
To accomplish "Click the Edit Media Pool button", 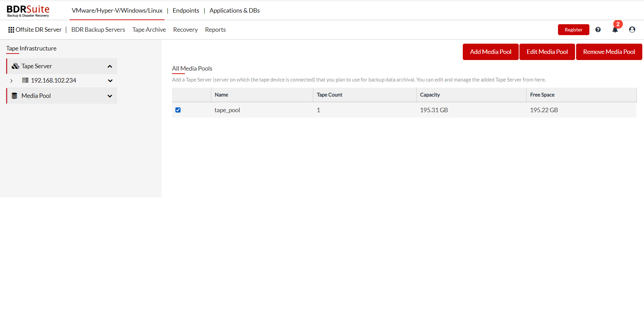I will (547, 52).
